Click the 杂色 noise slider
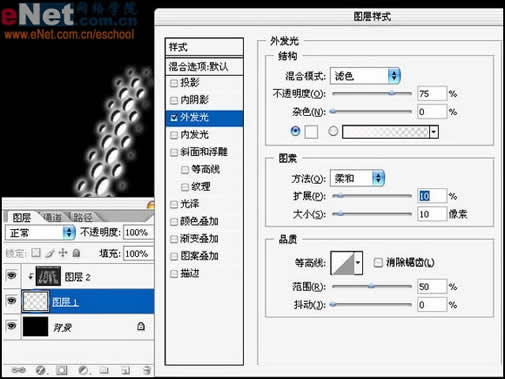 coord(371,111)
